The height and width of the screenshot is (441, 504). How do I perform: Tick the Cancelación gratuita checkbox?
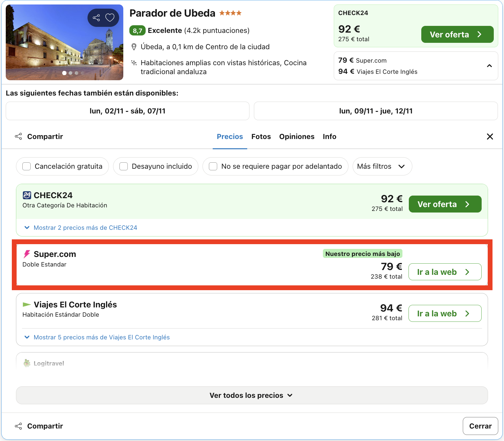27,166
